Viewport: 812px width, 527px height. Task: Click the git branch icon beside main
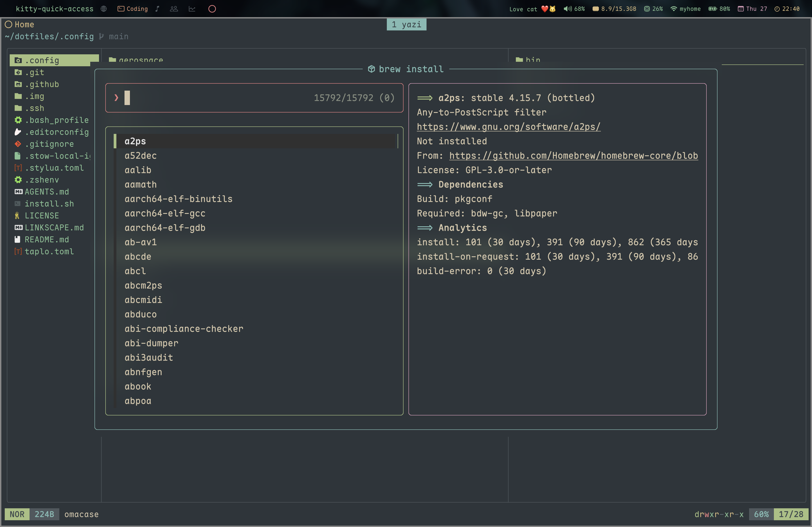[101, 37]
